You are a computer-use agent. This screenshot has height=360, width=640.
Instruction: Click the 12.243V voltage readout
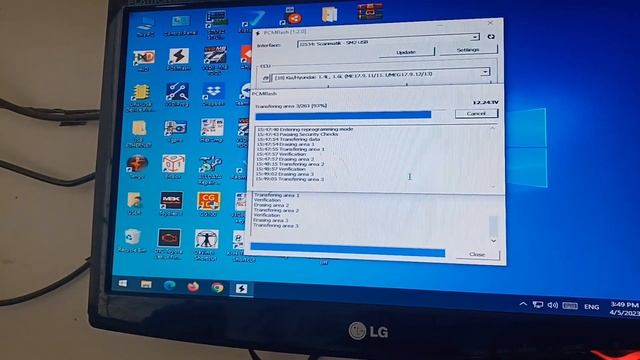click(x=485, y=102)
